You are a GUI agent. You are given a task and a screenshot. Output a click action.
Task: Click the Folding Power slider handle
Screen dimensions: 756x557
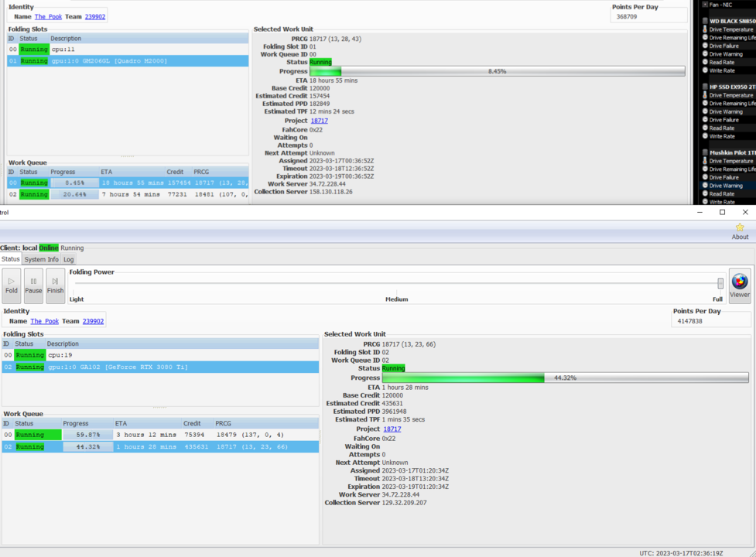click(720, 283)
